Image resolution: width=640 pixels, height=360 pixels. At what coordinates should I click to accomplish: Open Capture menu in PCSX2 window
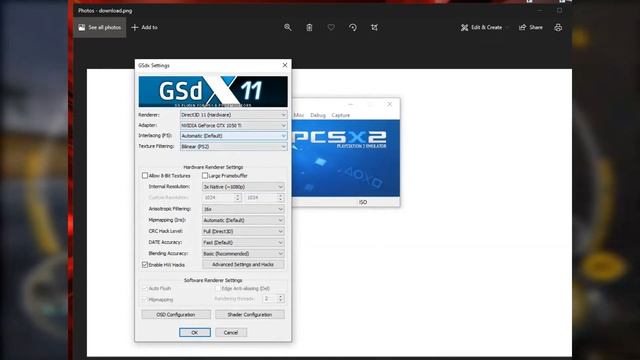click(340, 115)
